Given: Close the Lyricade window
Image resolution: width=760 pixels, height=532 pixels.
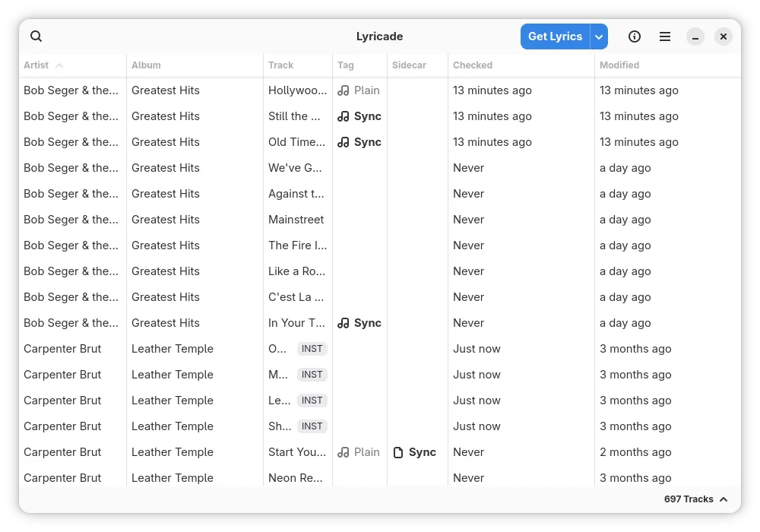Looking at the screenshot, I should pos(724,36).
